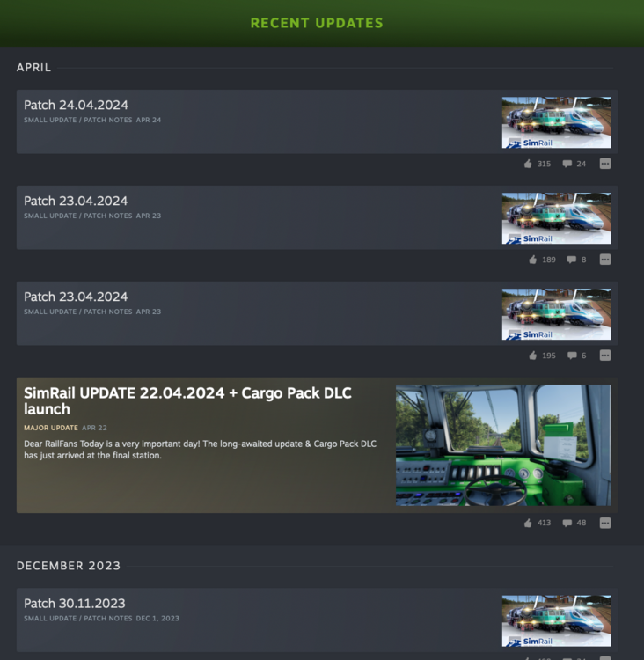The height and width of the screenshot is (660, 644).
Task: Open Patch 23.04.2024 title above 189 likes
Action: click(x=76, y=201)
